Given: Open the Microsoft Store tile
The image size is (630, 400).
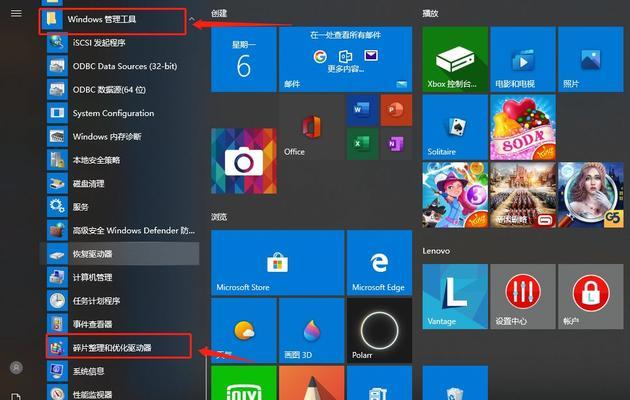Looking at the screenshot, I should click(x=278, y=263).
